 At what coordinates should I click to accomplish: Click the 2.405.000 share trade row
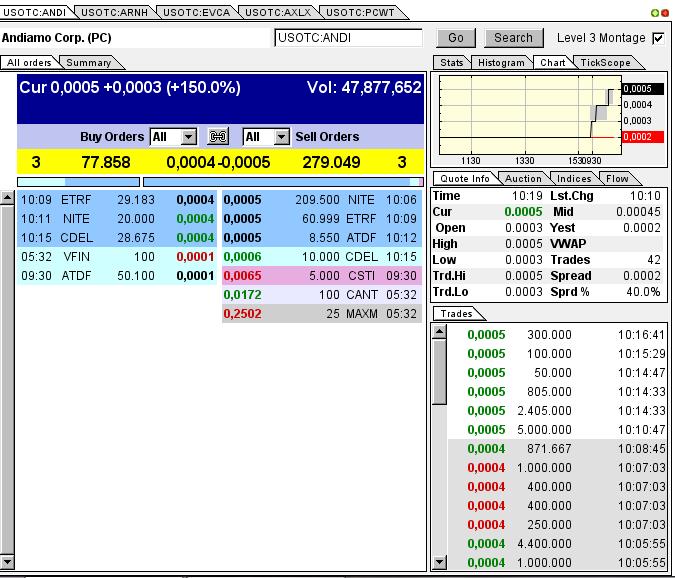tap(557, 411)
